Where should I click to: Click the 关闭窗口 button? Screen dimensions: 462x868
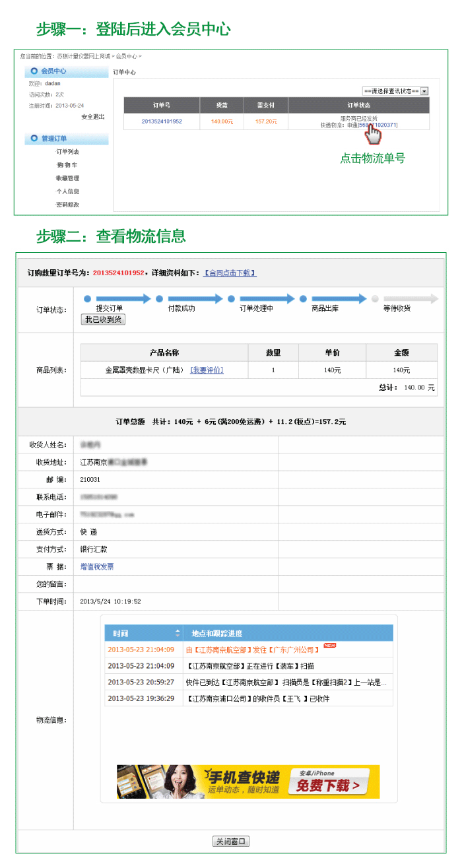pos(231,841)
